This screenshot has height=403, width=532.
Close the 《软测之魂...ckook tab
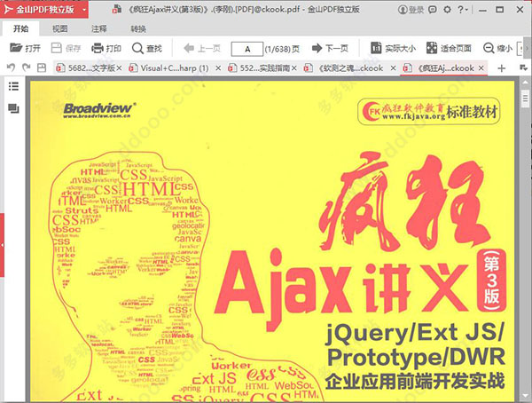[393, 68]
